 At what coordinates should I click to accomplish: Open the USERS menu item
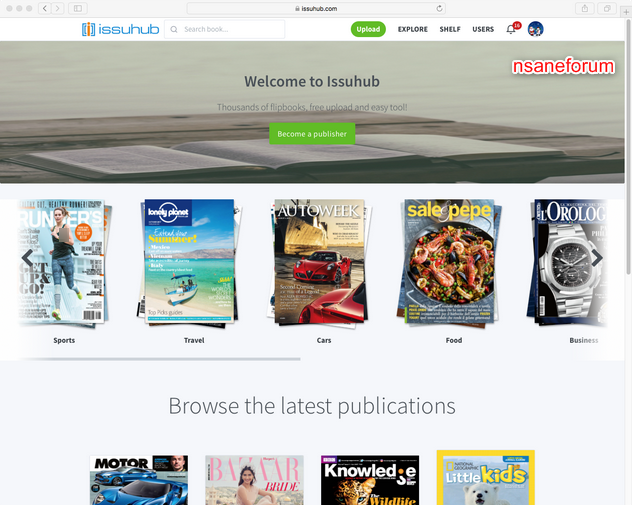click(483, 29)
